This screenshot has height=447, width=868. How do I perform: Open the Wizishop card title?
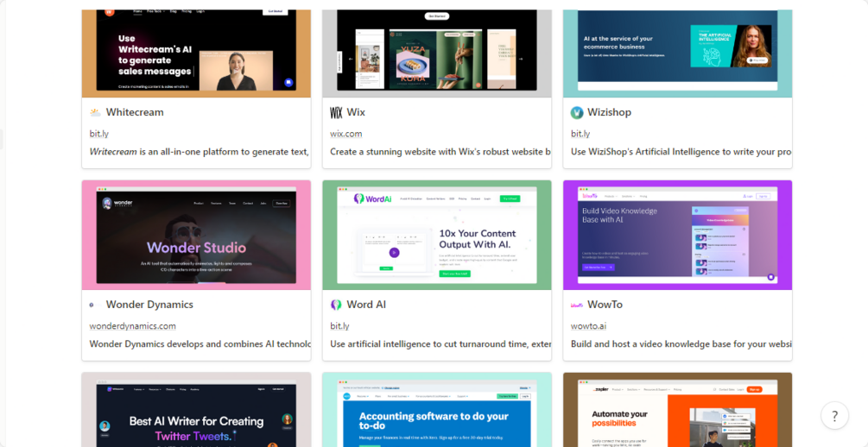coord(610,112)
